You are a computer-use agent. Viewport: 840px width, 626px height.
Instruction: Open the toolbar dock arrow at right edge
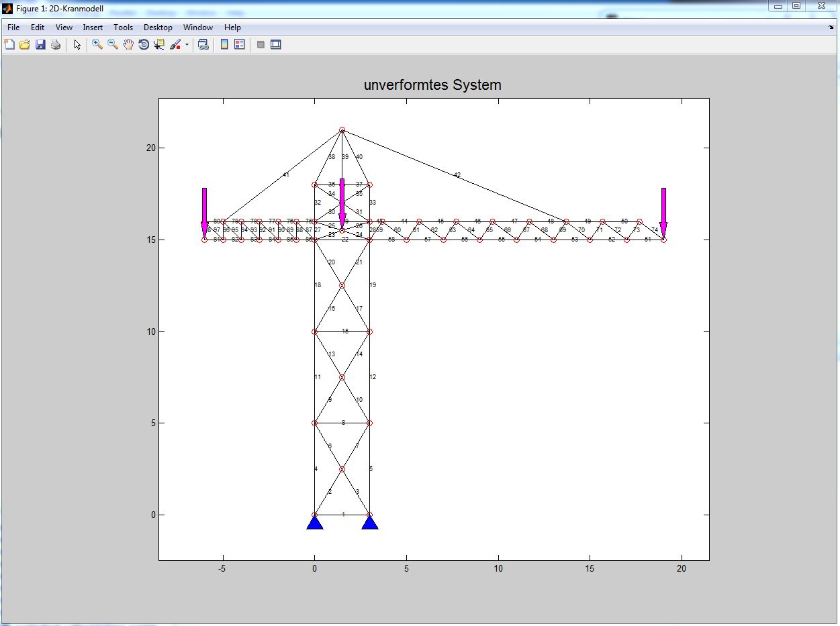pos(831,28)
